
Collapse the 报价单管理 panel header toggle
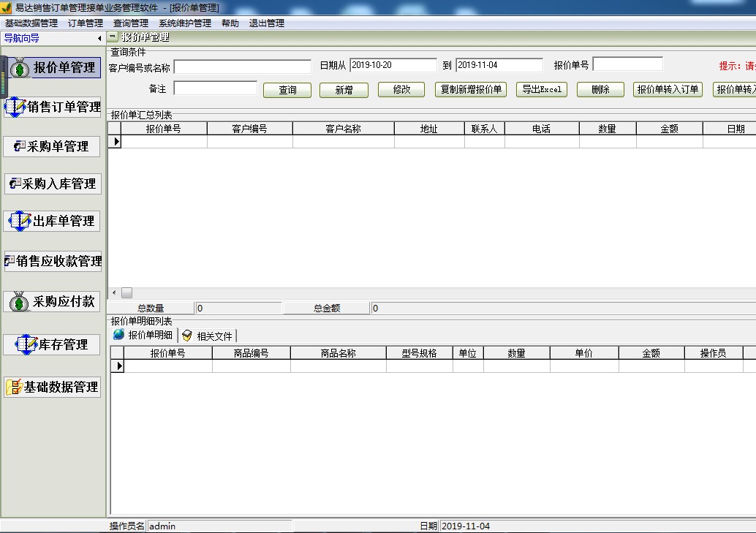tap(113, 37)
